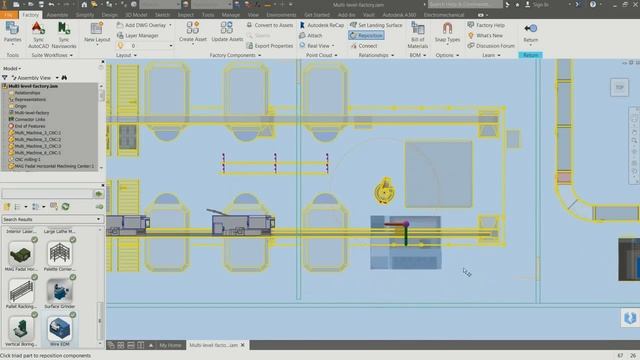The height and width of the screenshot is (360, 640).
Task: Expand the BOM panel dropdown
Action: (418, 55)
